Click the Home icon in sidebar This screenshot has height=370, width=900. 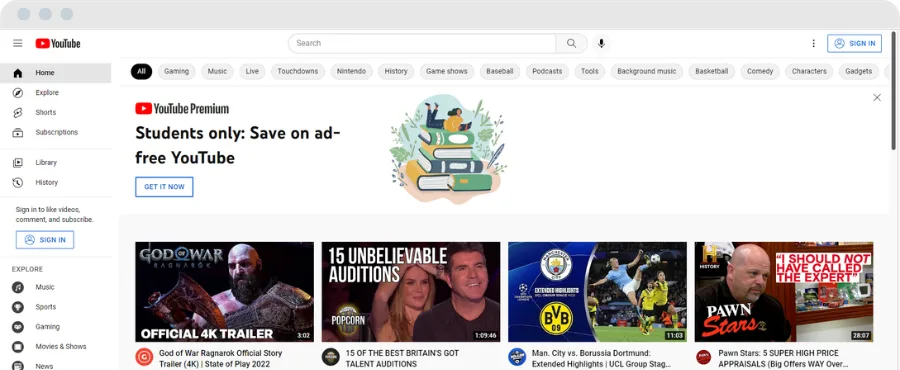(18, 73)
